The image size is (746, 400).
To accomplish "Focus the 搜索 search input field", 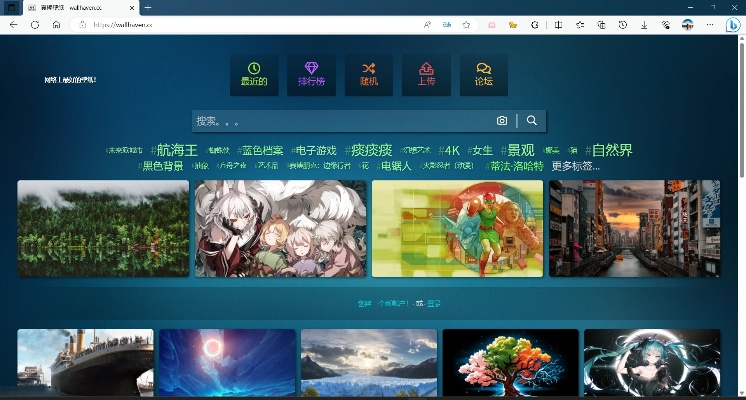I will (340, 121).
